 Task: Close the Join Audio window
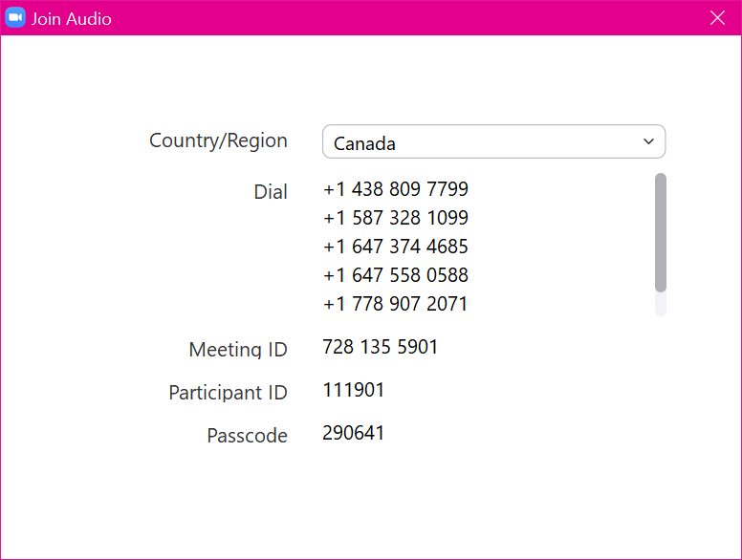(x=717, y=18)
